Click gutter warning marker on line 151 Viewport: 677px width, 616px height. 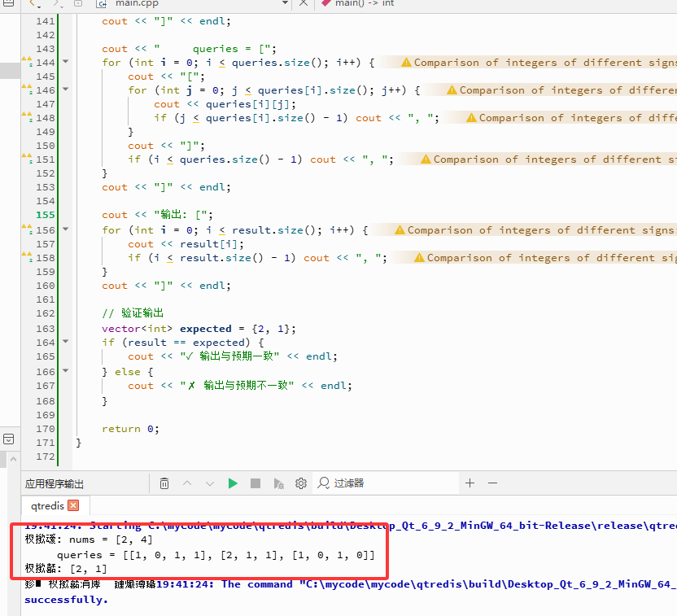27,158
